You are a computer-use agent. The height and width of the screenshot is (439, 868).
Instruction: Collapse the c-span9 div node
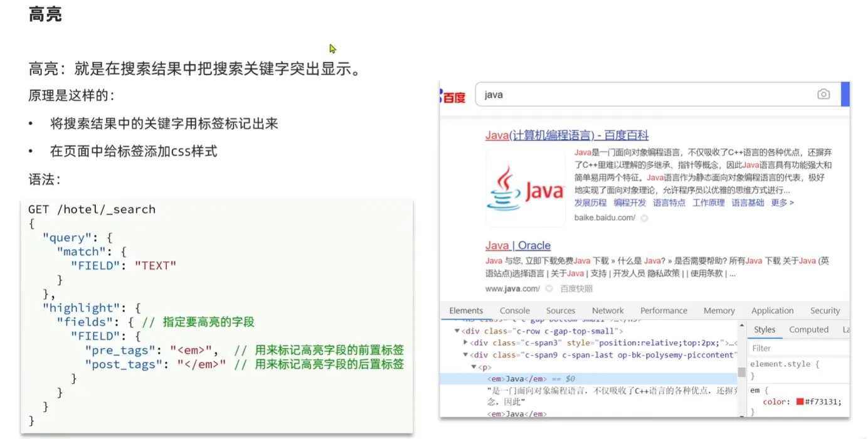(x=465, y=355)
